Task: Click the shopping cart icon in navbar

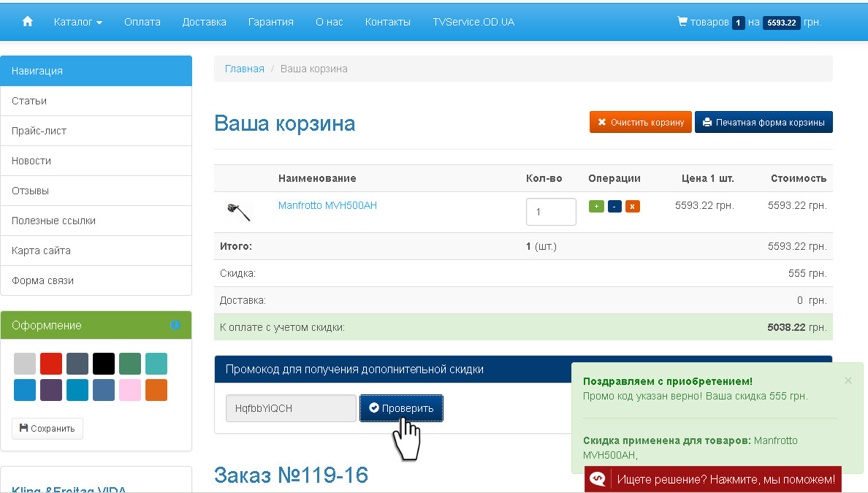Action: coord(682,22)
